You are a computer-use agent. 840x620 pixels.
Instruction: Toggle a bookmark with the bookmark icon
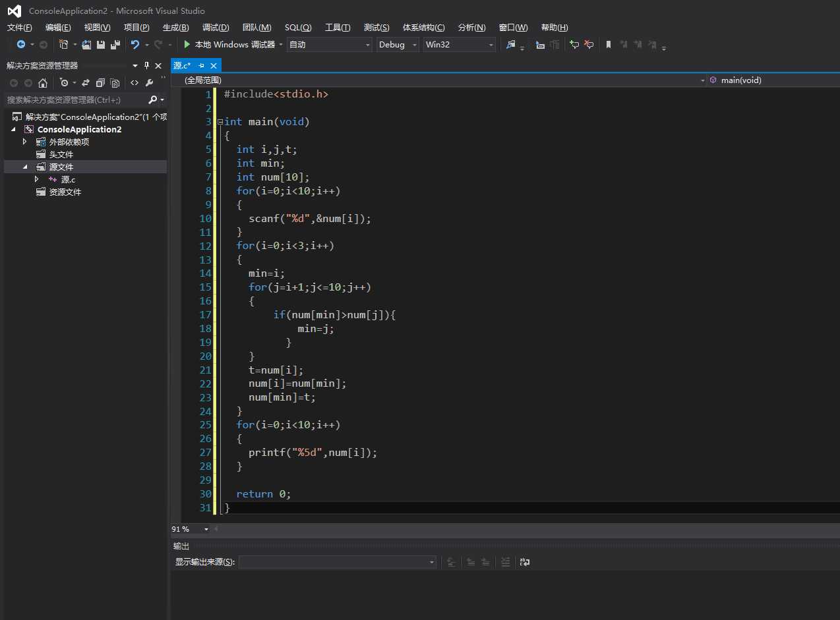point(609,45)
